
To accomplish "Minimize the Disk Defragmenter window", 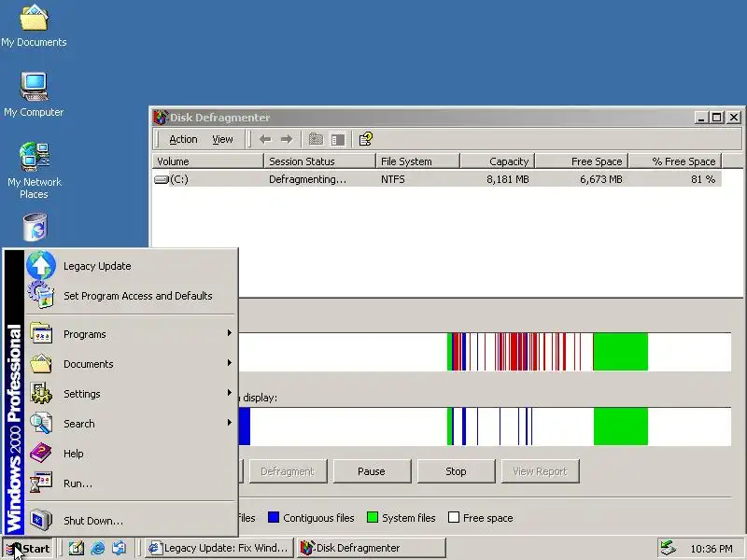I will [x=700, y=118].
